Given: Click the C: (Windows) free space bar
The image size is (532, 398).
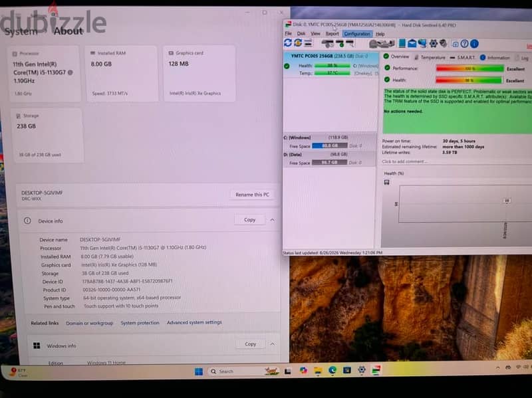Looking at the screenshot, I should [x=329, y=146].
